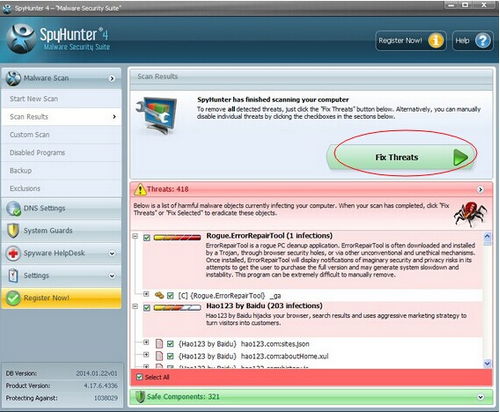
Task: Open Exclusions in the sidebar
Action: 61,188
